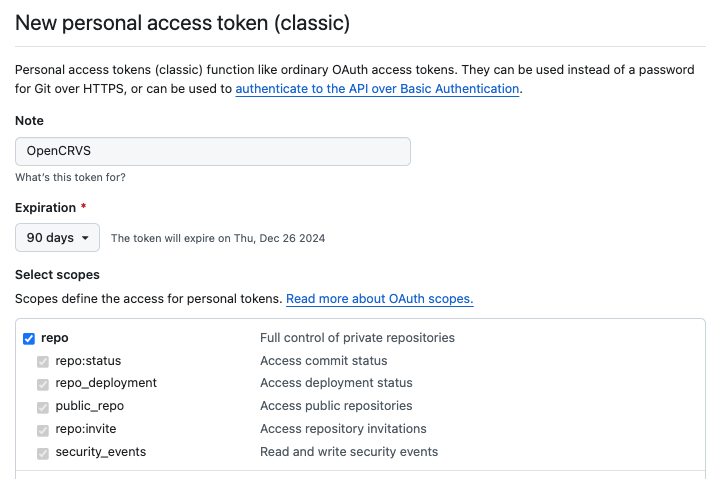
Task: Open Read more about OAuth scopes link
Action: tap(379, 299)
